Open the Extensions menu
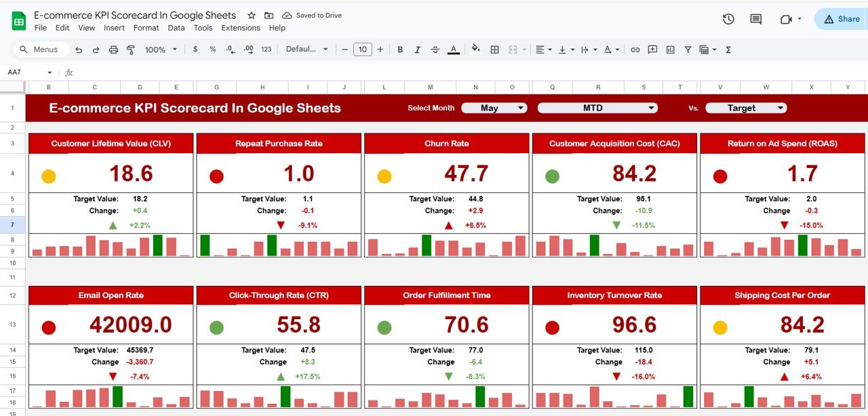This screenshot has width=868, height=416. click(241, 28)
